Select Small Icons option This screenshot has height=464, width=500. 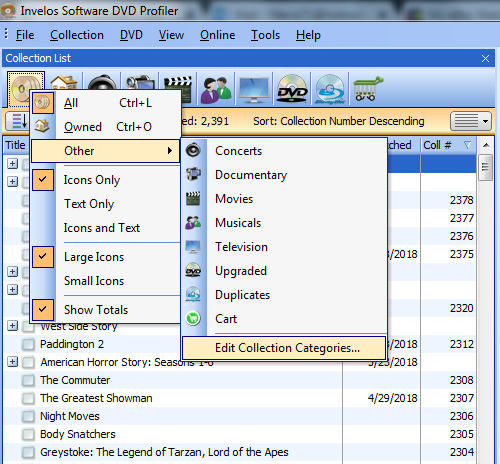(94, 281)
